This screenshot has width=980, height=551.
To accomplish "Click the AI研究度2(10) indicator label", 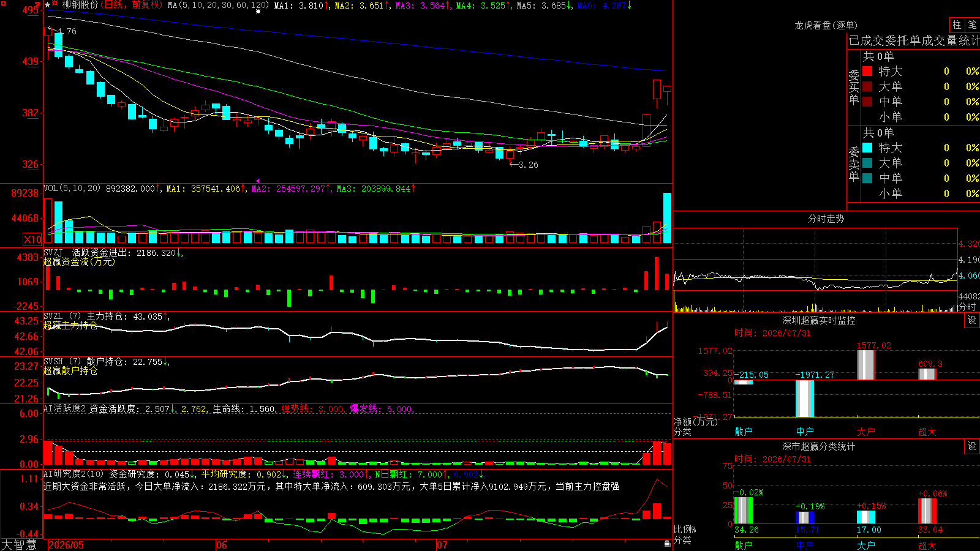I will coord(74,473).
